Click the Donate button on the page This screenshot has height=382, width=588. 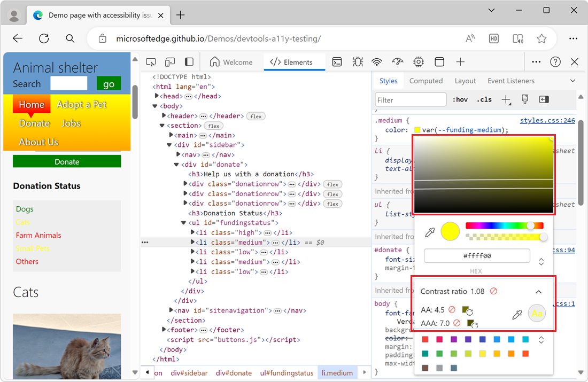[66, 161]
